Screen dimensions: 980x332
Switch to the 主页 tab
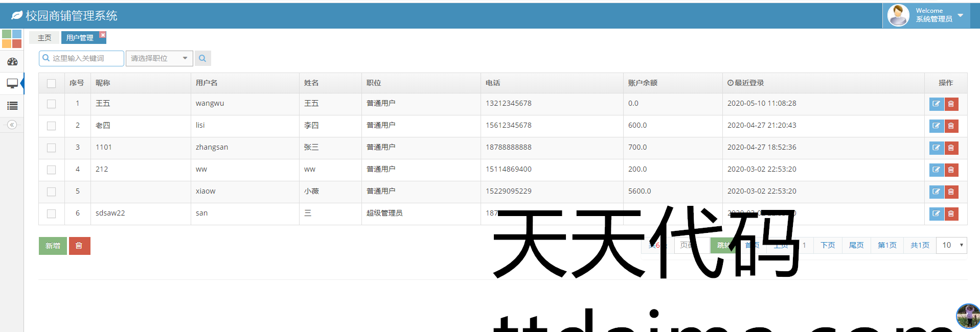[44, 38]
